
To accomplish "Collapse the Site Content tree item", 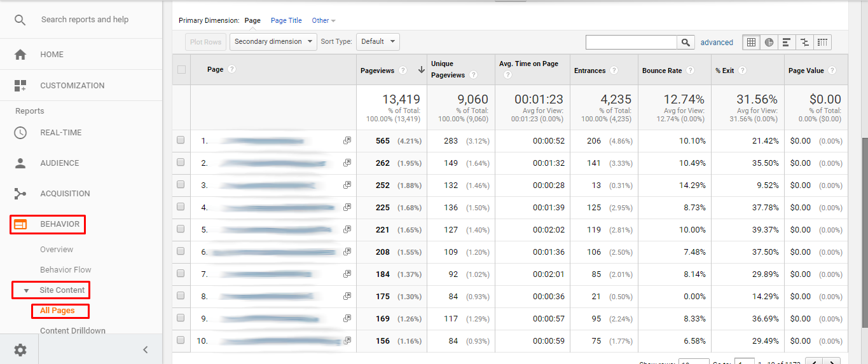I will (x=26, y=291).
